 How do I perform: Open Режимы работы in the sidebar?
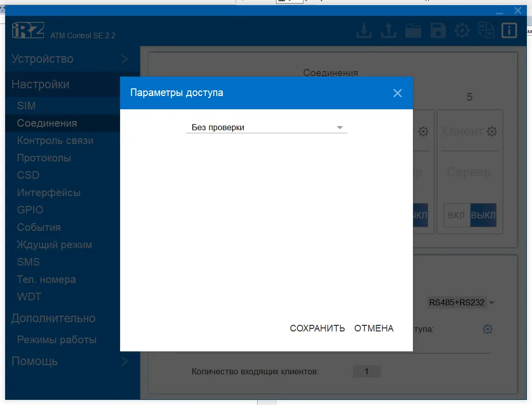point(57,340)
